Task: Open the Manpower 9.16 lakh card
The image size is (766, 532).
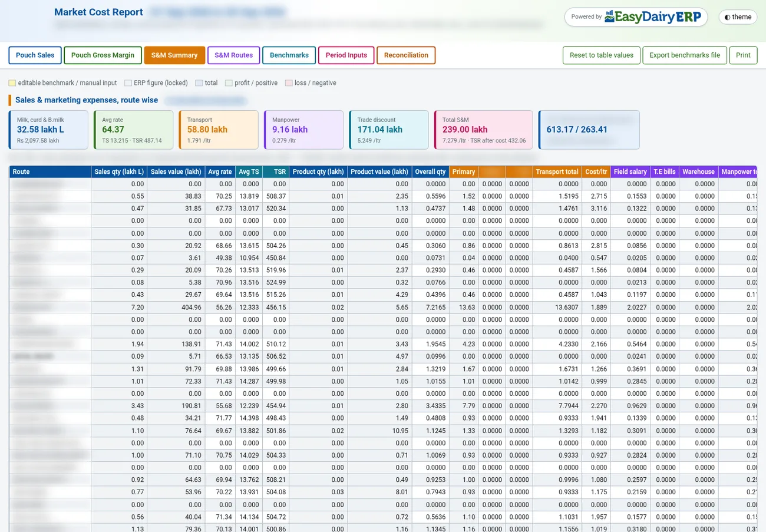Action: point(303,130)
